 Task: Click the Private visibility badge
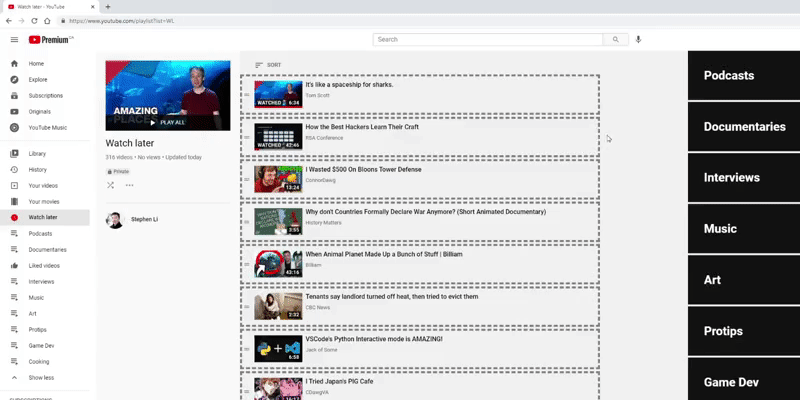pos(118,172)
